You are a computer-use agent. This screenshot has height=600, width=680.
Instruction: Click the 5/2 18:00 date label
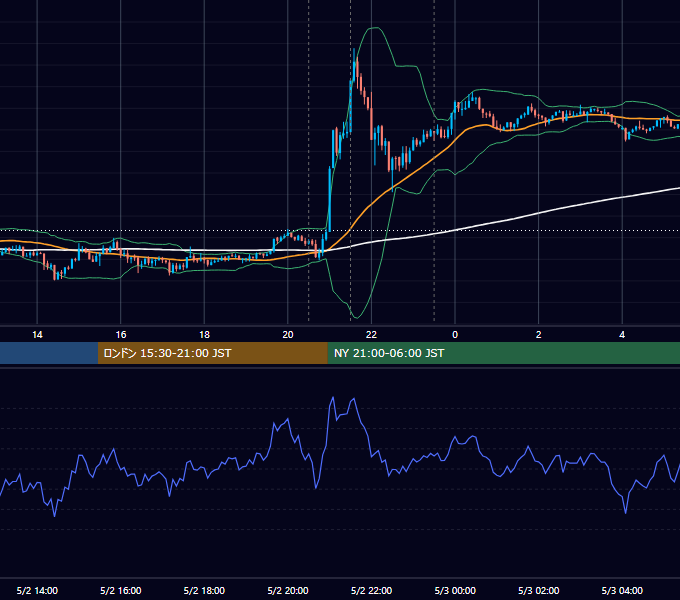click(204, 590)
